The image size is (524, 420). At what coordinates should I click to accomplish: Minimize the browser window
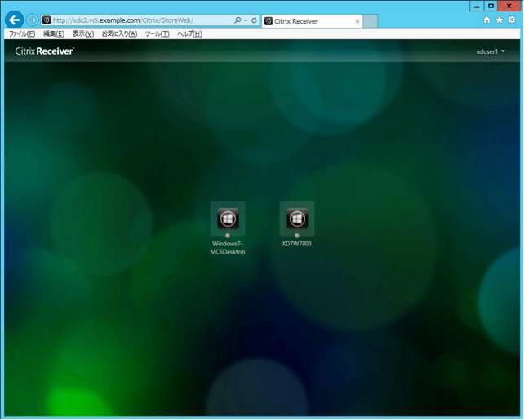click(477, 6)
